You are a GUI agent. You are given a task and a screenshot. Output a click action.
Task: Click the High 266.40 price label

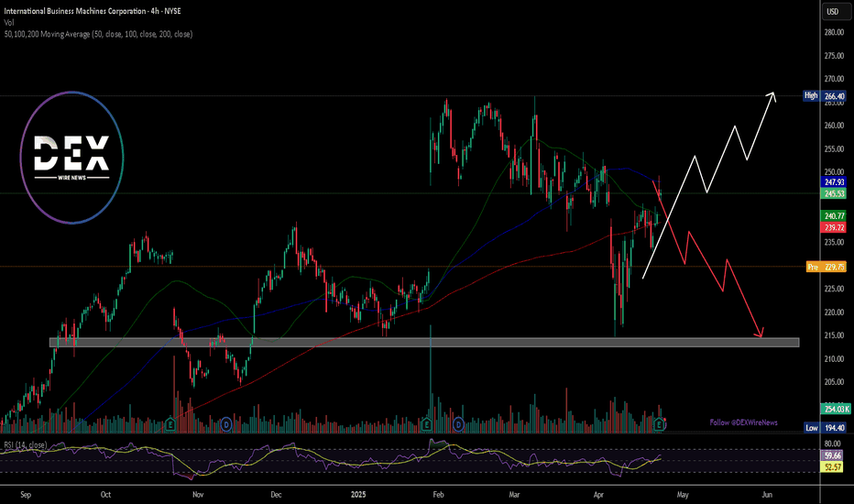(825, 96)
